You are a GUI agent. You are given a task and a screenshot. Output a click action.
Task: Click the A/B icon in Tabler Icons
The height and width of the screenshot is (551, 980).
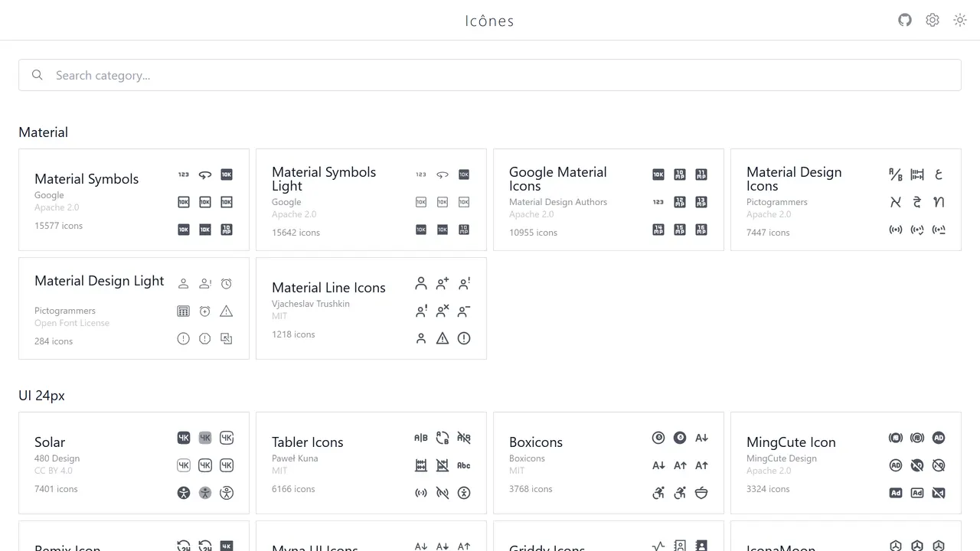tap(421, 438)
